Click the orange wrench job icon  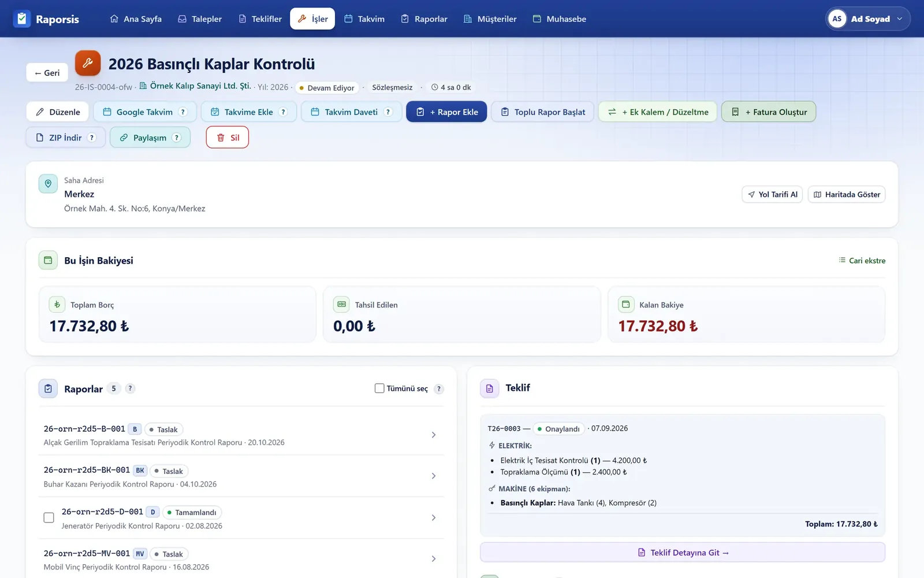pyautogui.click(x=88, y=63)
